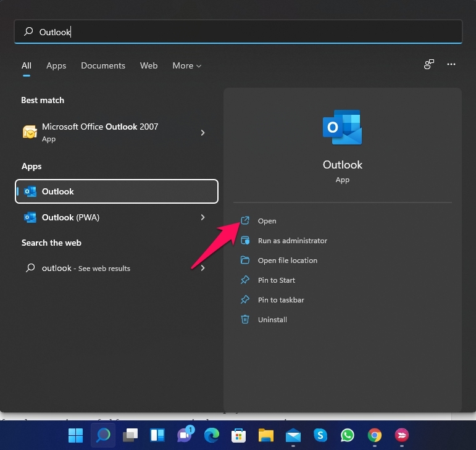This screenshot has height=450, width=476.
Task: Open Microsoft Edge from the taskbar
Action: tap(212, 435)
